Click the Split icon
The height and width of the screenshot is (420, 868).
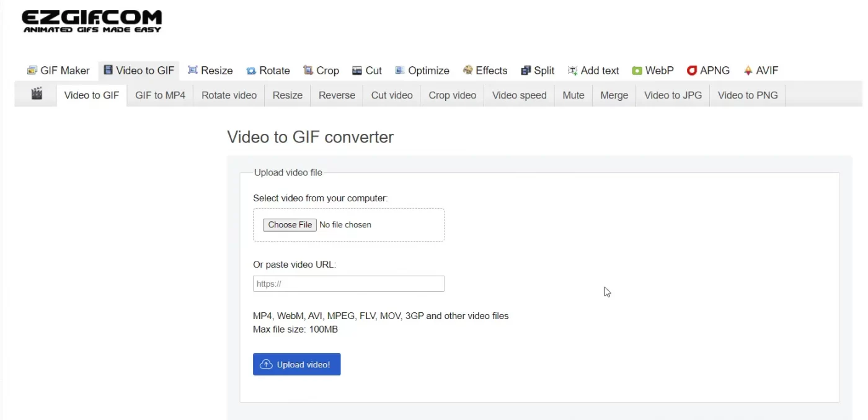(526, 71)
